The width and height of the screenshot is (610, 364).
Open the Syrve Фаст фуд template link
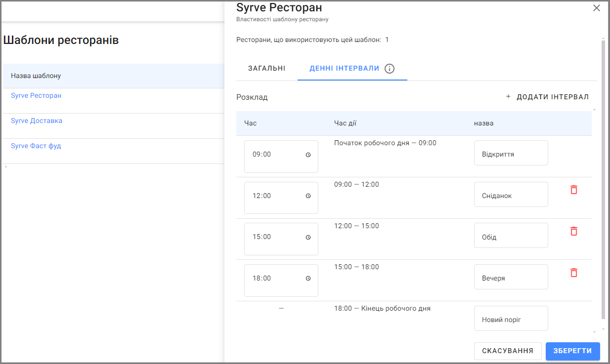(36, 146)
